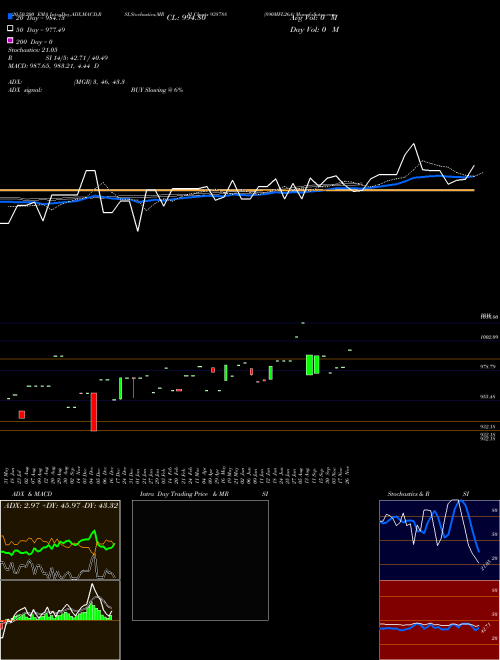Image resolution: width=500 pixels, height=660 pixels.
Task: Click the 'ADX: 2.97 +DY: 45.97 -DY: 43.32' header
Action: click(61, 505)
